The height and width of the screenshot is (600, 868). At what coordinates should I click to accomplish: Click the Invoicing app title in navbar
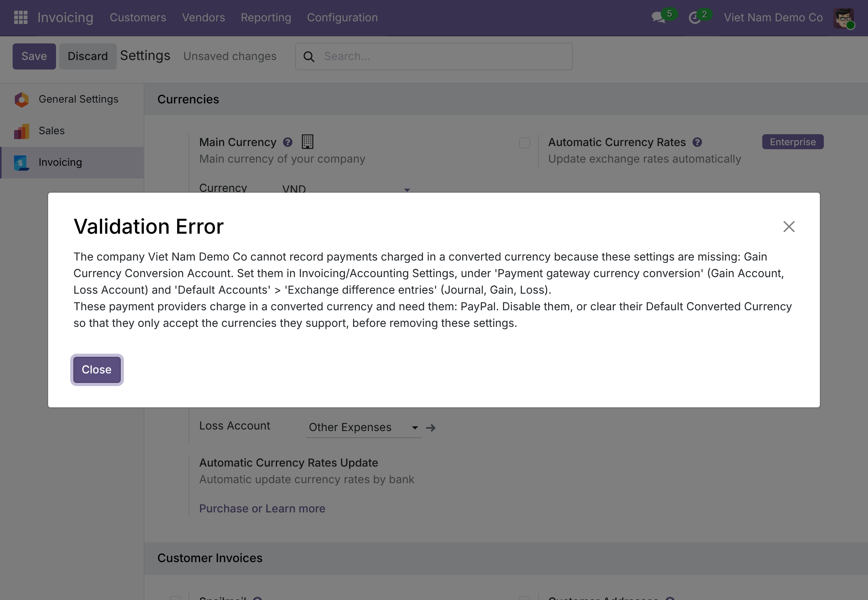tap(65, 17)
